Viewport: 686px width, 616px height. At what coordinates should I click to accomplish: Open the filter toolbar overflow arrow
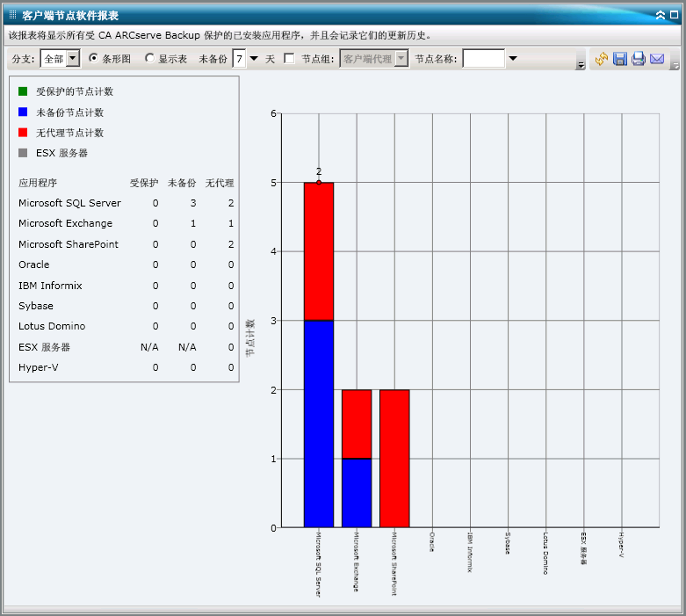(581, 65)
